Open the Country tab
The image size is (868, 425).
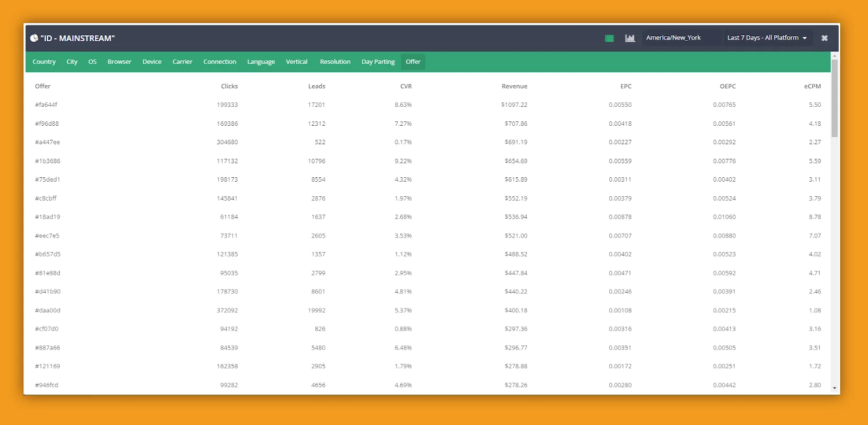click(44, 62)
